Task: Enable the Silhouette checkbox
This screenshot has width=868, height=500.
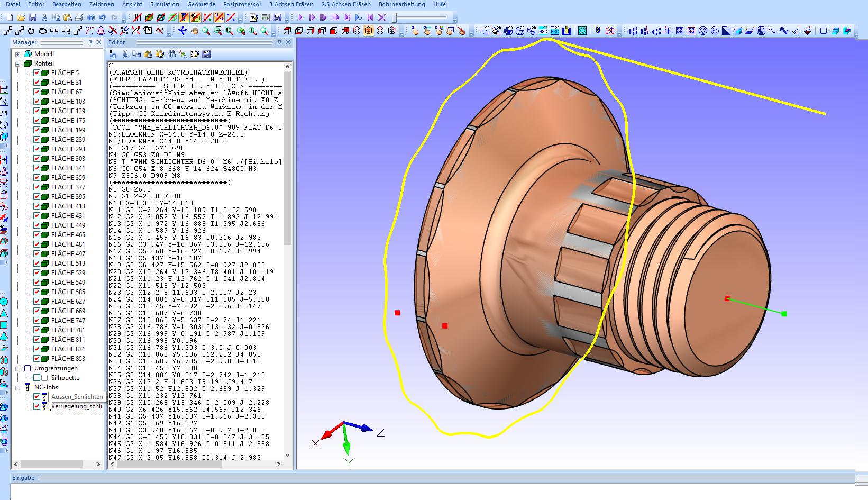Action: [x=37, y=378]
